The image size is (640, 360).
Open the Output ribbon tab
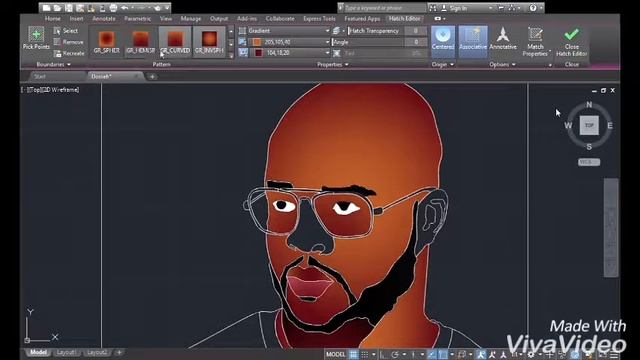tap(219, 19)
